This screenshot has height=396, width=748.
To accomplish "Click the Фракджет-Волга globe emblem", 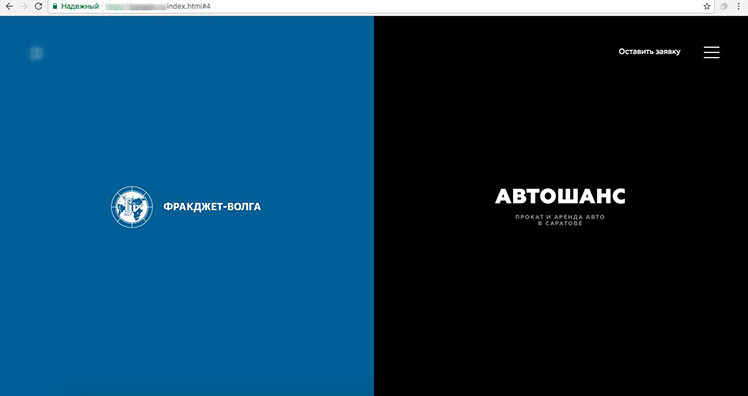I will coord(132,207).
